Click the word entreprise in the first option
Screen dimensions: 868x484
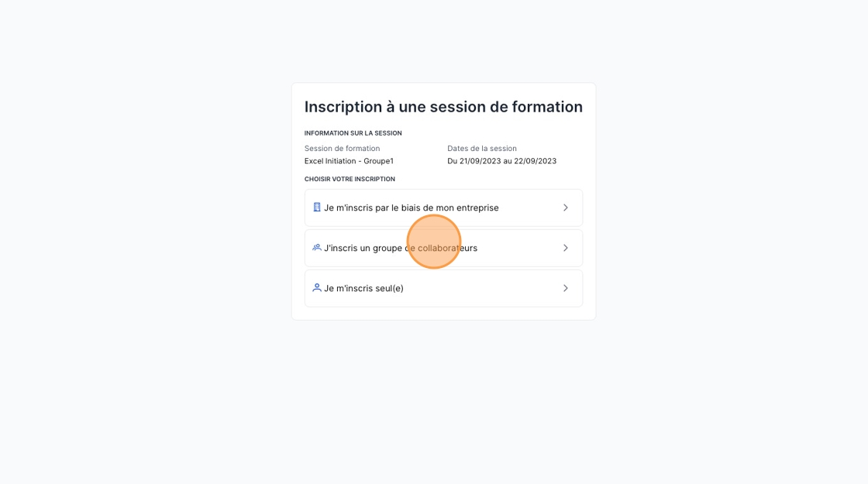tap(477, 208)
